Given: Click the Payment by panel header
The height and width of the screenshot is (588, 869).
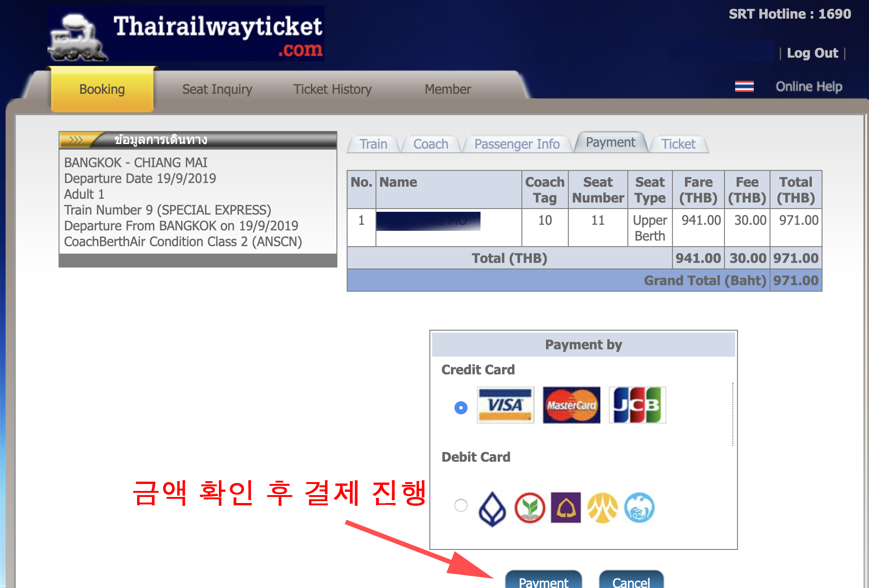Looking at the screenshot, I should [x=583, y=345].
